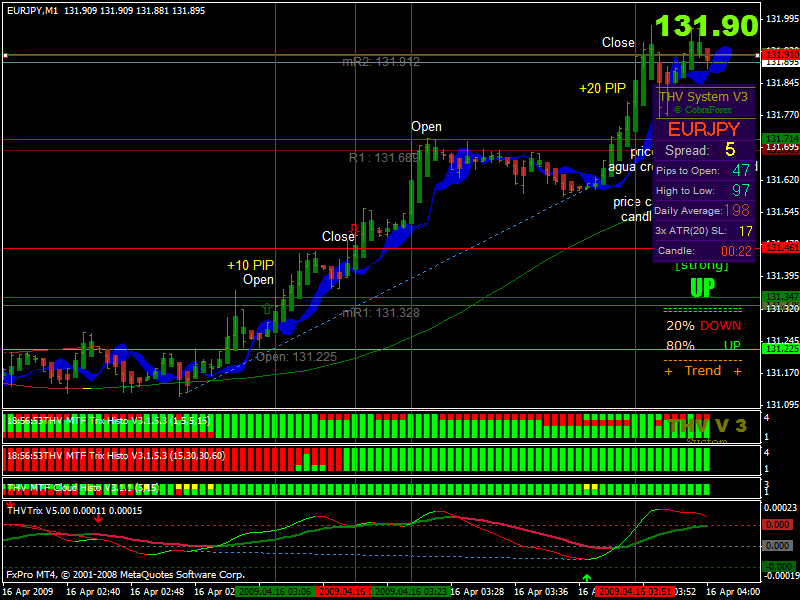Click the THVTrix V5.00 indicator label
The height and width of the screenshot is (600, 800).
click(74, 510)
